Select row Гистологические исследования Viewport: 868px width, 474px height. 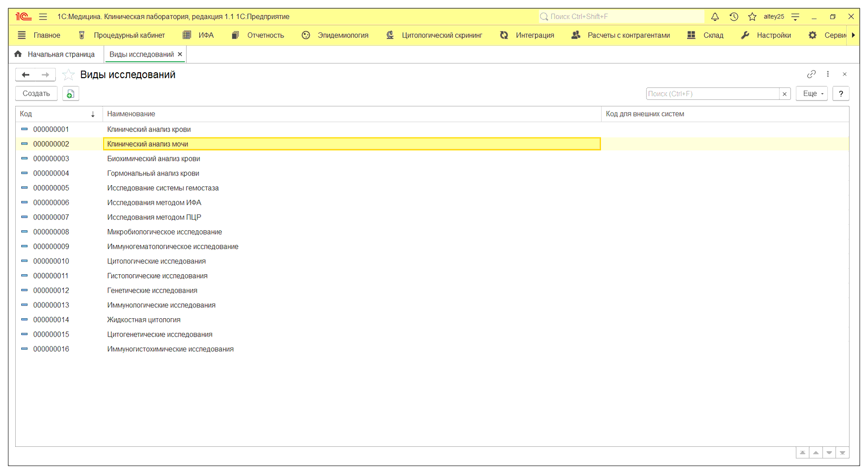click(x=432, y=276)
